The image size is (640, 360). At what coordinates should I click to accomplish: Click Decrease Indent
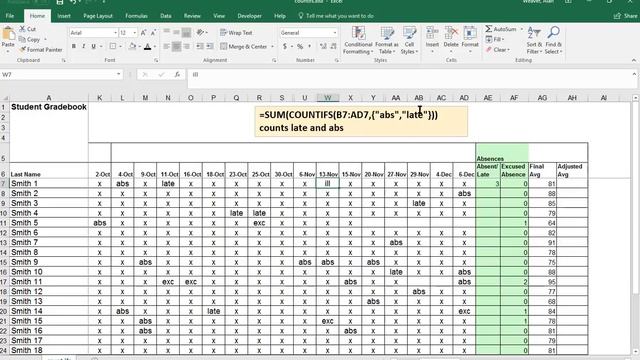200,47
